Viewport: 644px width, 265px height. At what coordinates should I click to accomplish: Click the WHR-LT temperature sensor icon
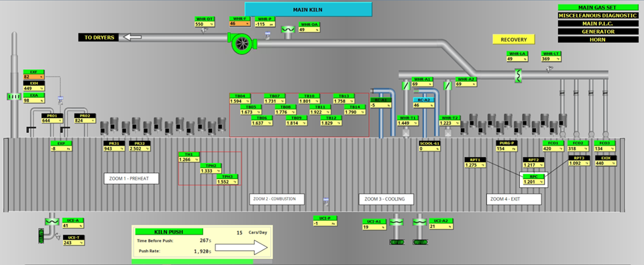tap(549, 69)
